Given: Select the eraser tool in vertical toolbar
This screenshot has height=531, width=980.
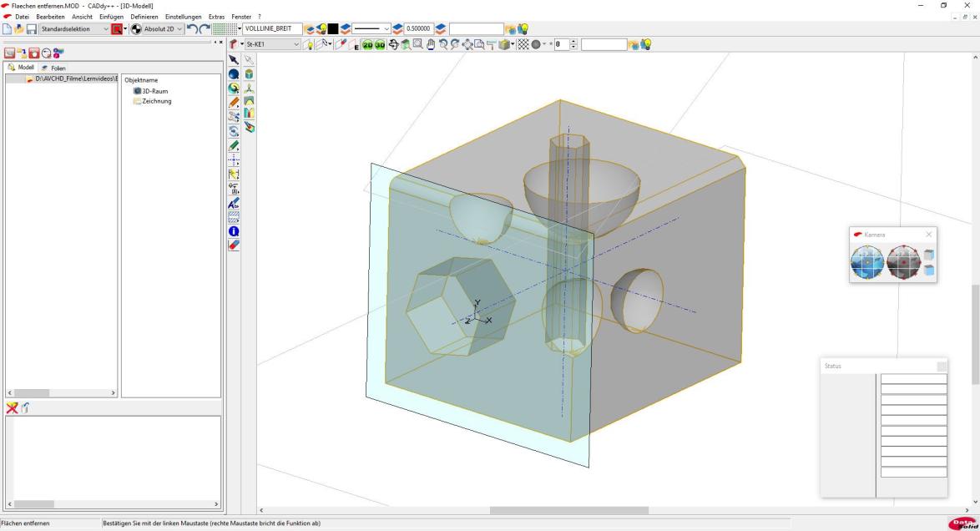Looking at the screenshot, I should pos(235,245).
